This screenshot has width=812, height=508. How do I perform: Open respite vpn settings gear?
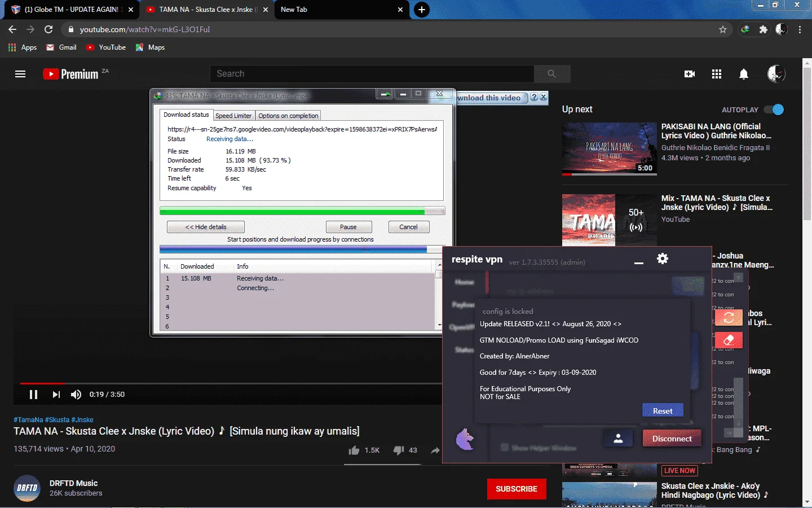663,259
